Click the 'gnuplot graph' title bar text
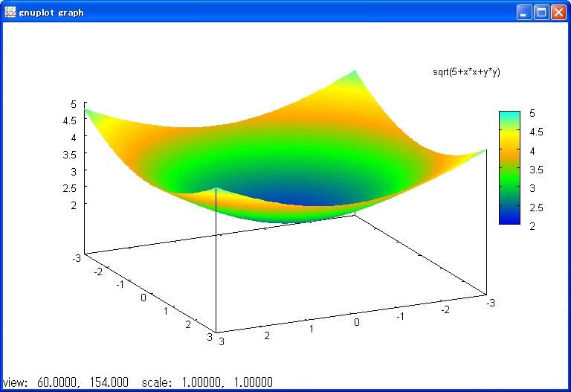The width and height of the screenshot is (571, 392). [x=51, y=13]
